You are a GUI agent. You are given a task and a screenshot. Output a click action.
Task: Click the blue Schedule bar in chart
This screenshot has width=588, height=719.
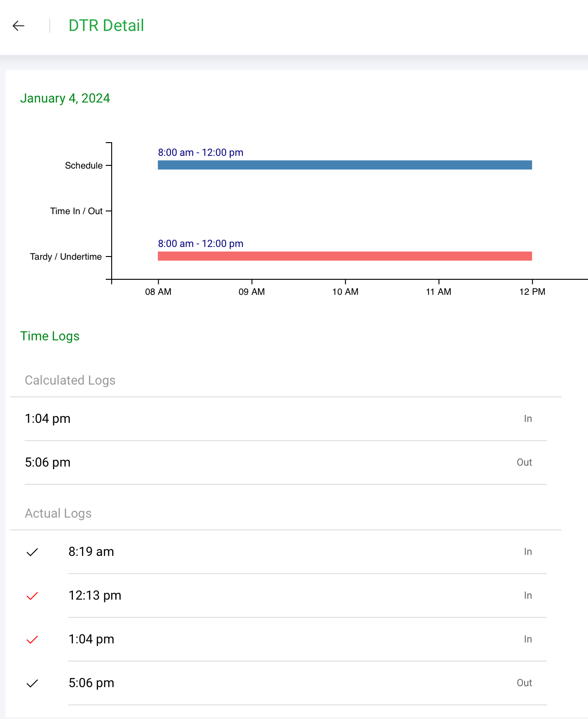click(x=345, y=165)
